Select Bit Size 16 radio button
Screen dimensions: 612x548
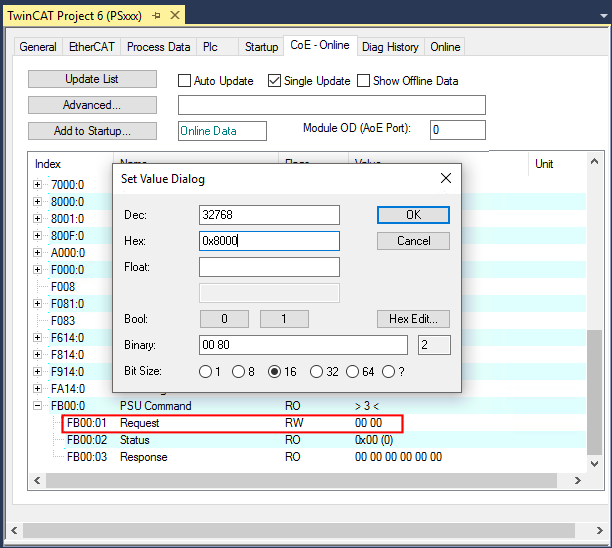tap(274, 372)
